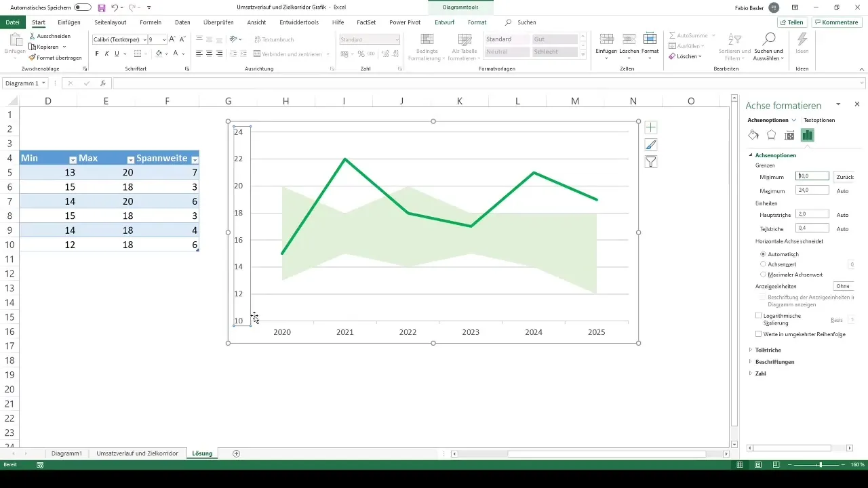Screen dimensions: 868x488
Task: Click the Hauptstriche value input field
Action: [812, 214]
